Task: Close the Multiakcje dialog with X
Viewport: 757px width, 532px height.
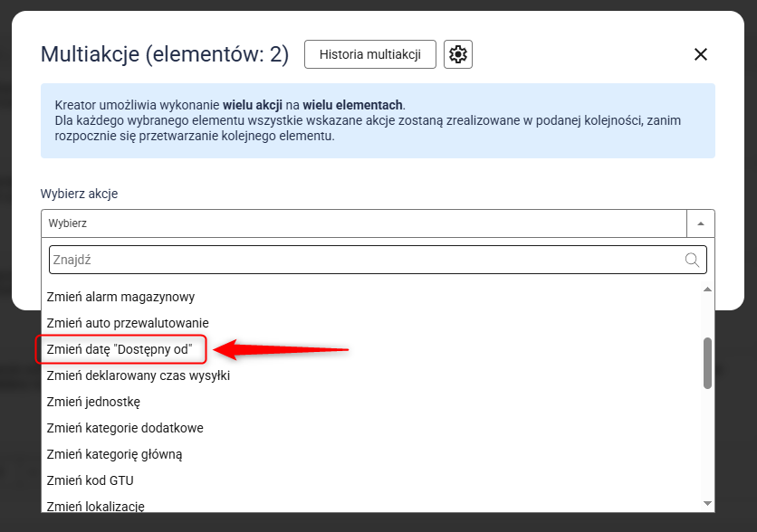Action: click(700, 54)
